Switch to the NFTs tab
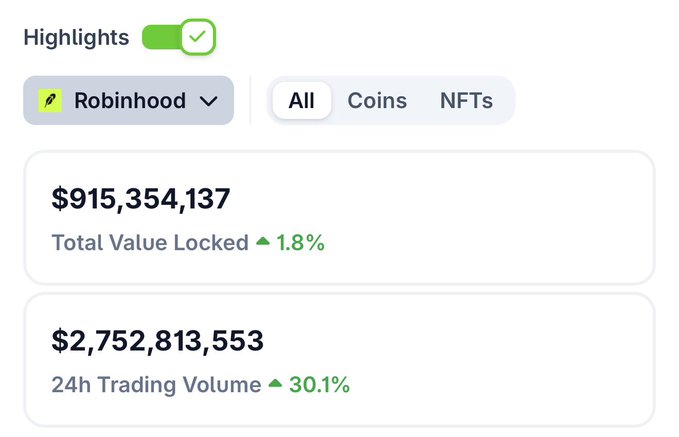 (x=466, y=100)
